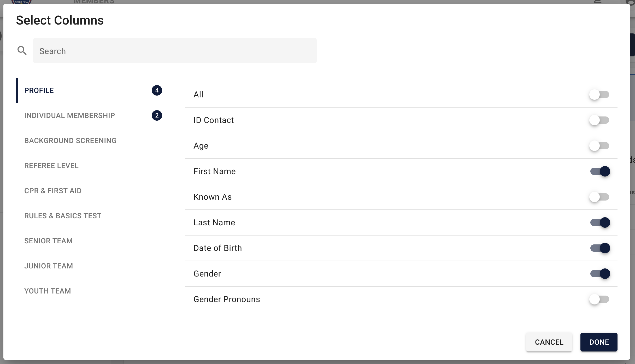Enable the All columns toggle

click(600, 94)
